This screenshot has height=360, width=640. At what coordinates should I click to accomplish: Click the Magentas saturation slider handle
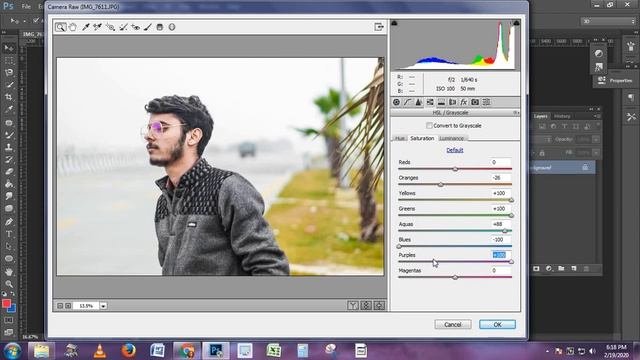tap(455, 278)
